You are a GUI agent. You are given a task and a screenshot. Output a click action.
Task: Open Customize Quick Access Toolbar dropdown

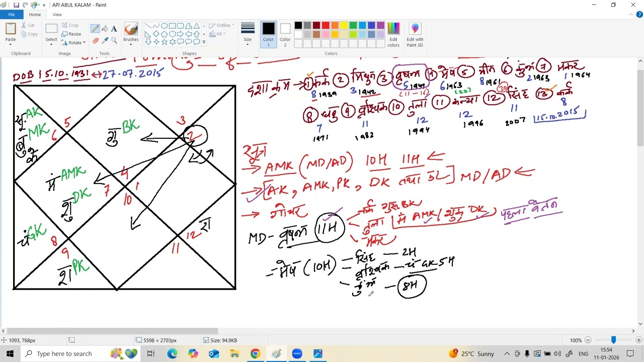pos(44,5)
